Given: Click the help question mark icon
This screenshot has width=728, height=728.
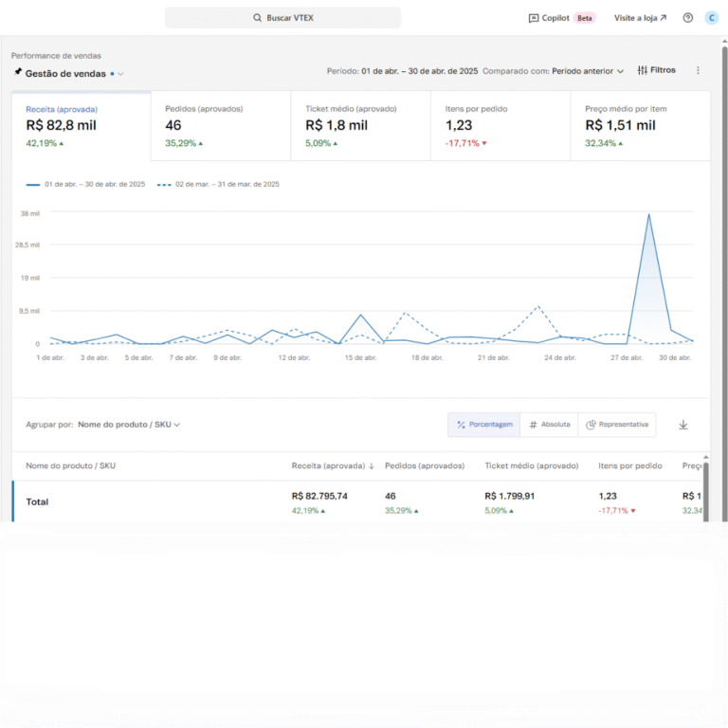Looking at the screenshot, I should pyautogui.click(x=688, y=18).
